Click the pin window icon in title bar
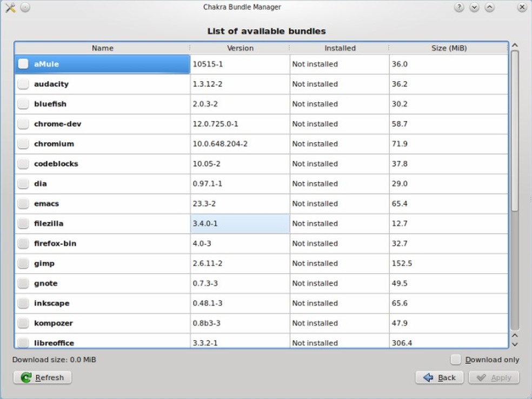Image resolution: width=532 pixels, height=399 pixels. [25, 8]
